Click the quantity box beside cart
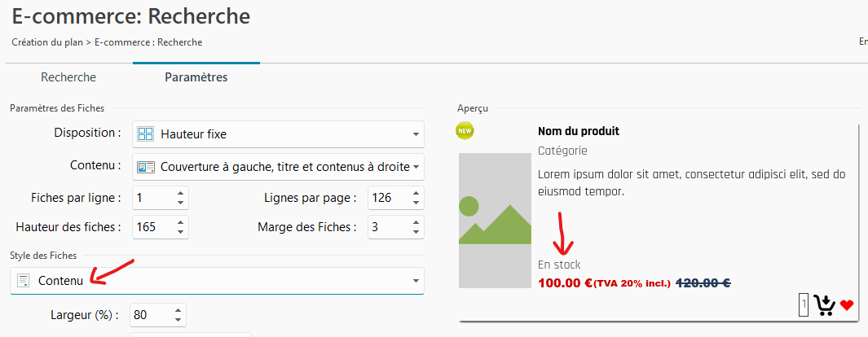 point(804,304)
